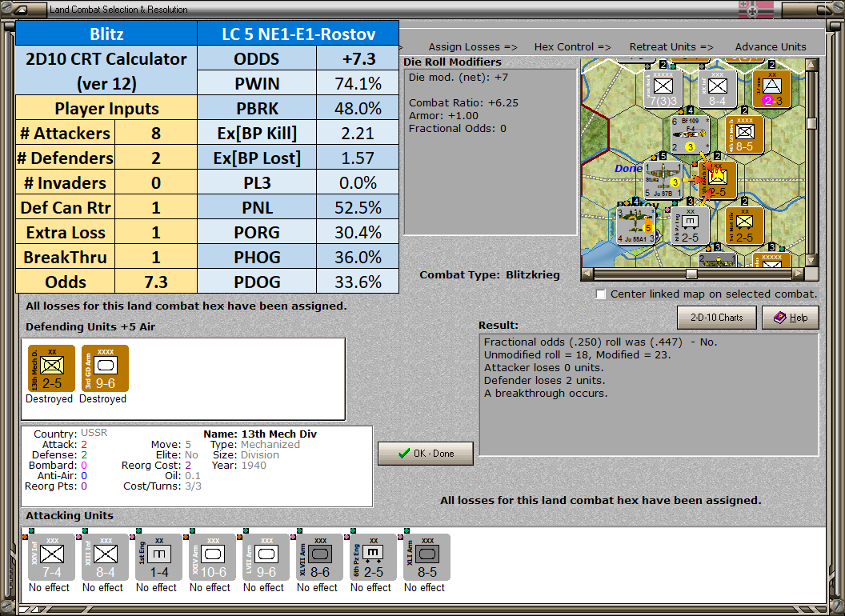Click the 4th GD Mech 8-5 counter on the map
The width and height of the screenshot is (845, 616).
tap(744, 134)
